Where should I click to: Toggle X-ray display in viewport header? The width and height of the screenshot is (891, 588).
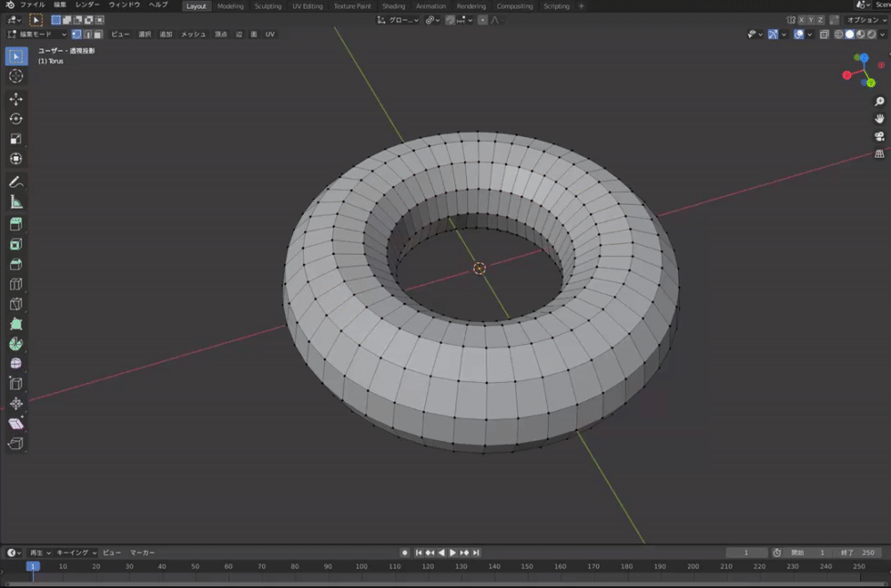coord(824,34)
